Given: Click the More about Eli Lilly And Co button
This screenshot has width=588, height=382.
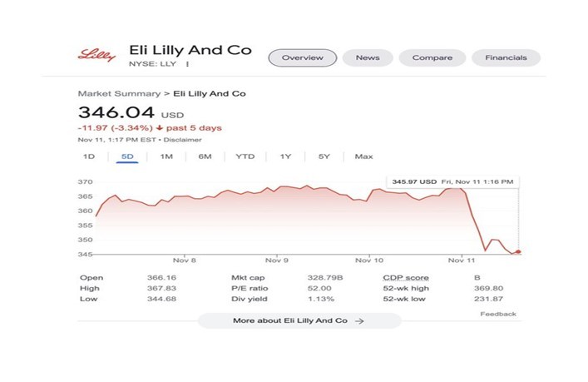Looking at the screenshot, I should click(x=299, y=320).
